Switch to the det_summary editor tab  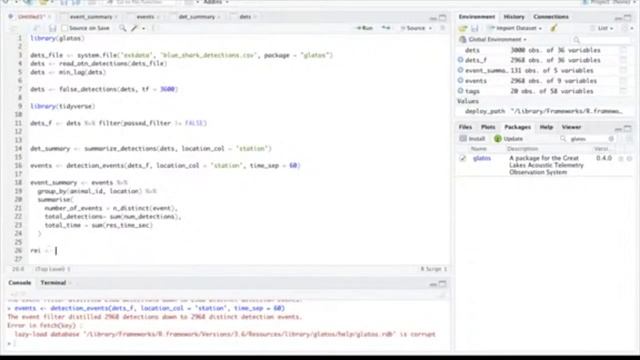click(197, 17)
